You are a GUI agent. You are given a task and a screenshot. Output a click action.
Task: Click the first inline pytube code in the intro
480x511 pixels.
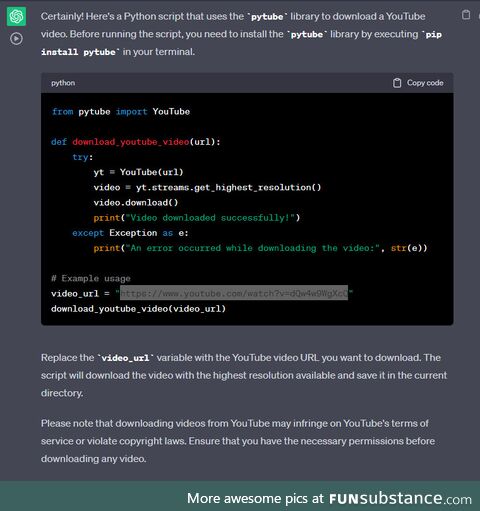coord(267,17)
